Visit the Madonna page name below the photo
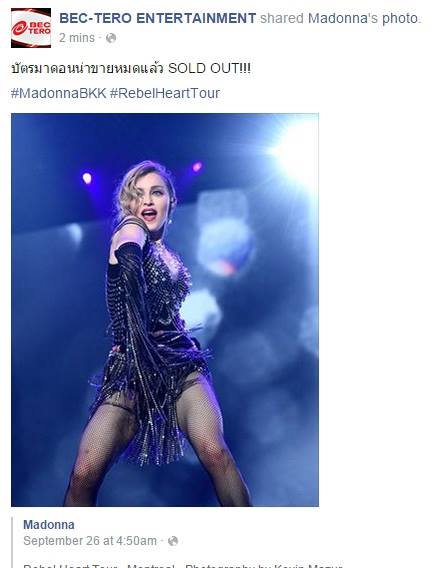Viewport: 438px width, 568px height. point(49,525)
